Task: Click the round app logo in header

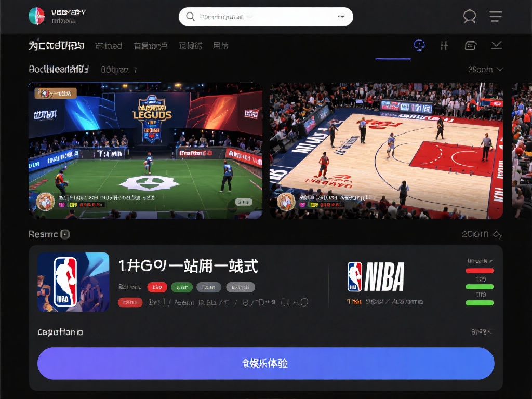Action: click(x=37, y=16)
